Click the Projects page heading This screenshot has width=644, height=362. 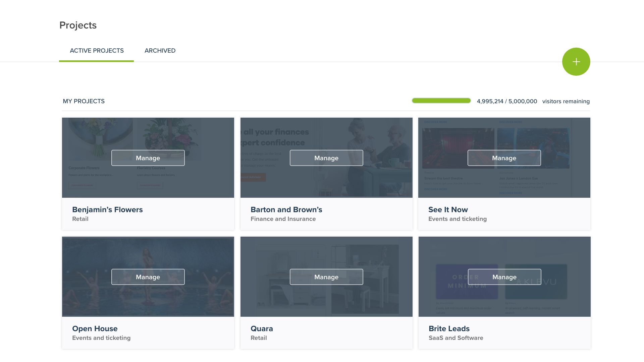[x=78, y=25]
